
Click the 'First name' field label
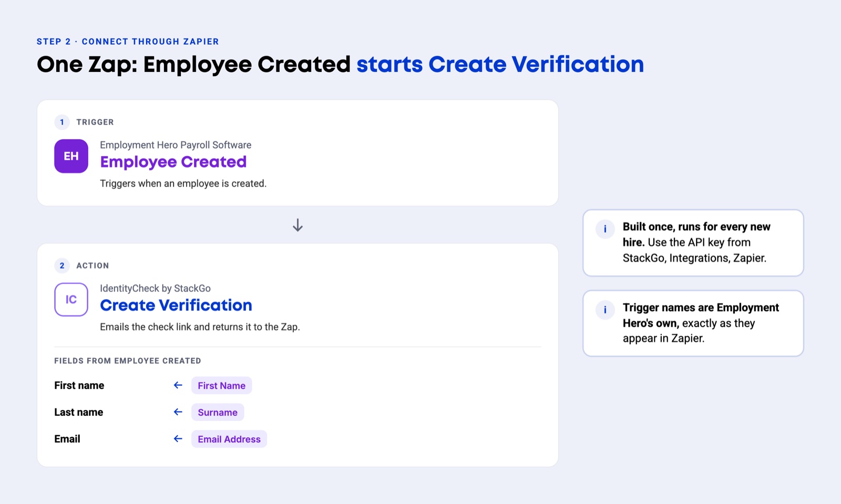(x=79, y=385)
